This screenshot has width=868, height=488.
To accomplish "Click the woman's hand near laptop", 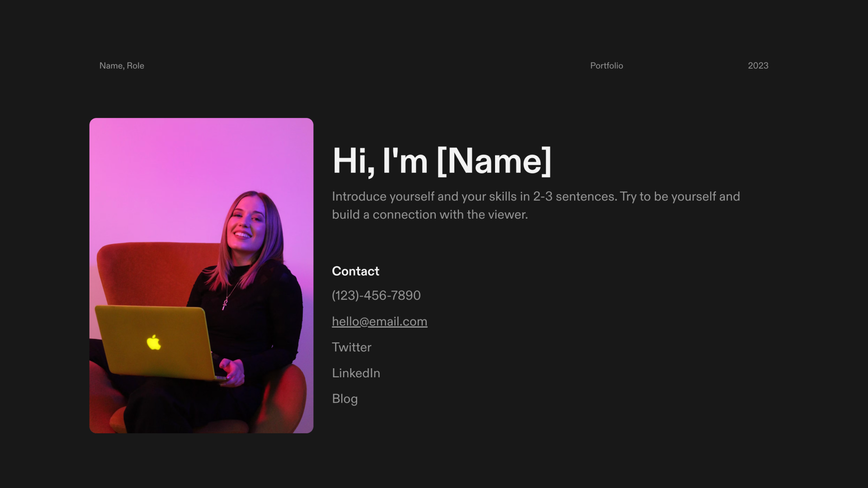I will coord(233,371).
